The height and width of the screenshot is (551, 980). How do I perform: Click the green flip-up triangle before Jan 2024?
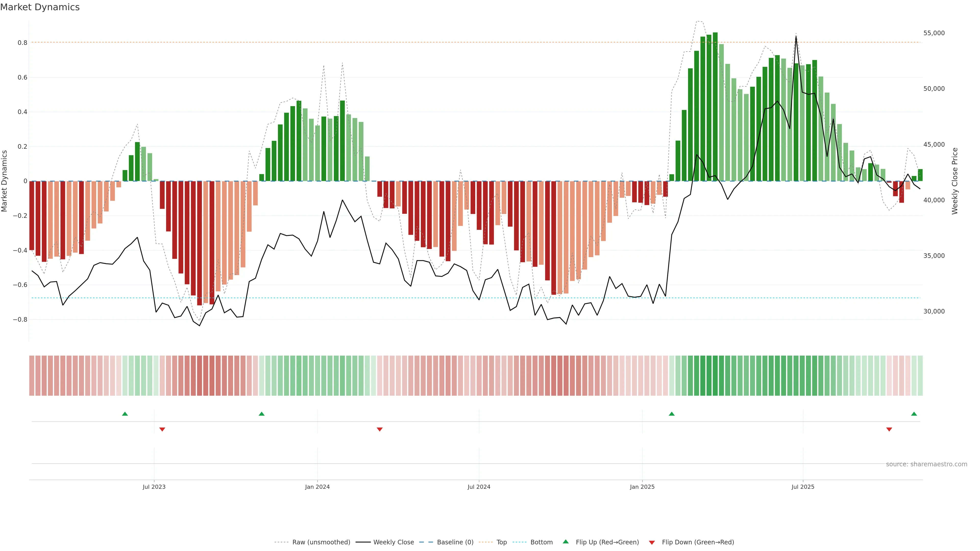(x=261, y=414)
